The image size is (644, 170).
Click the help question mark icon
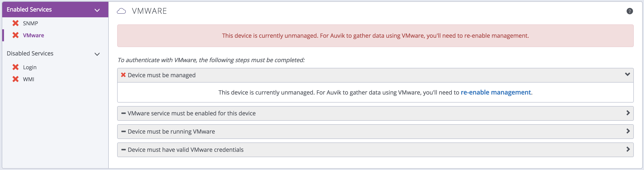(x=630, y=11)
